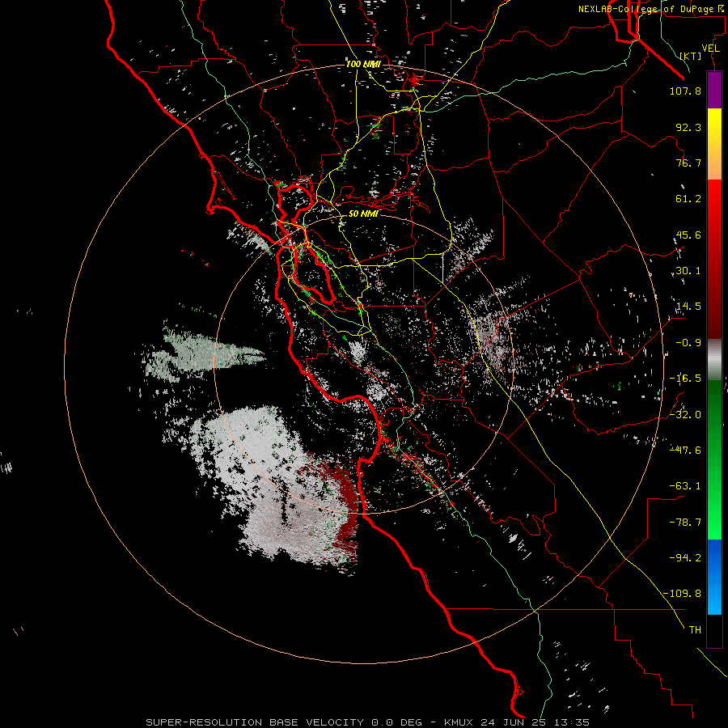728x728 pixels.
Task: Click the 100 NMI range ring label
Action: [363, 64]
